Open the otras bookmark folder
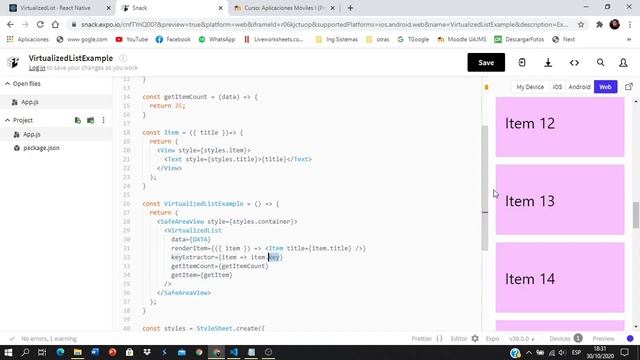 click(x=378, y=39)
